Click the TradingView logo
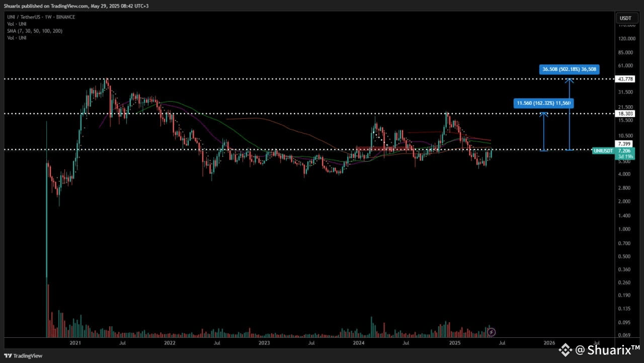This screenshot has height=363, width=644. [x=24, y=356]
